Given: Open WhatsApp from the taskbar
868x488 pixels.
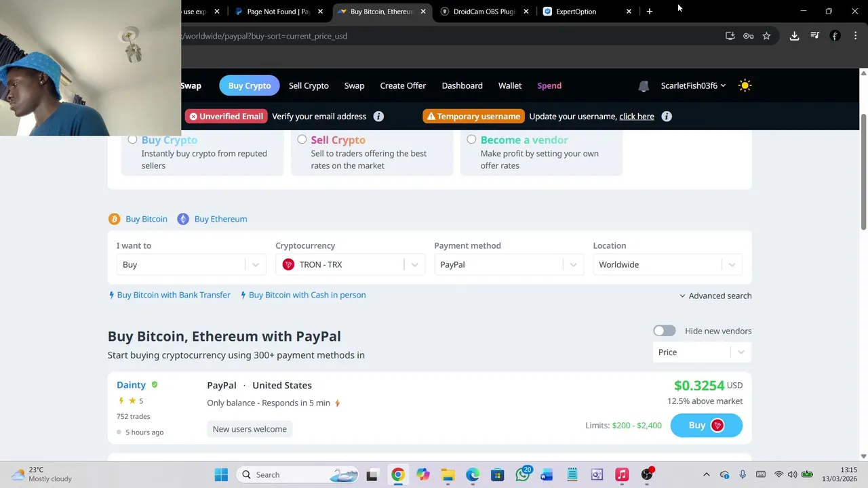Looking at the screenshot, I should (x=523, y=474).
